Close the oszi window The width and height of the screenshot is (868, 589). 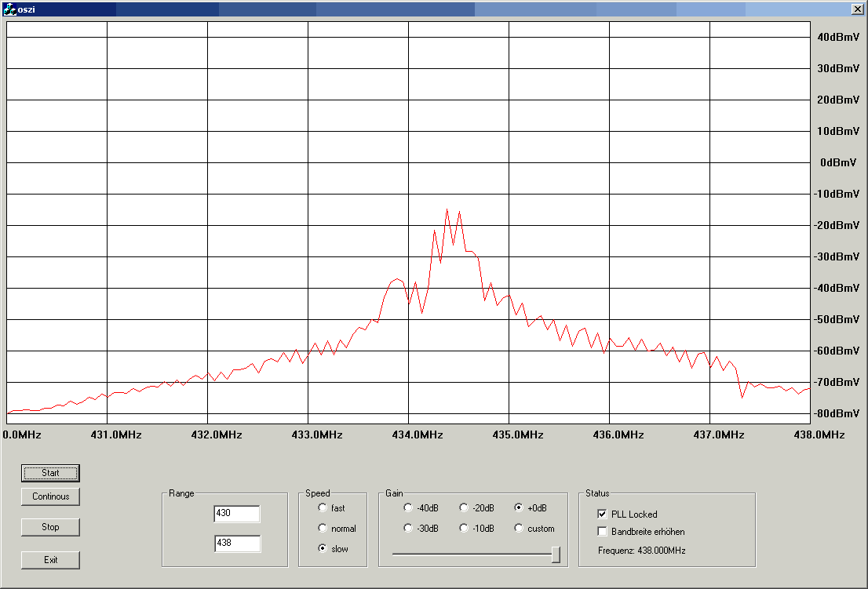tap(856, 9)
